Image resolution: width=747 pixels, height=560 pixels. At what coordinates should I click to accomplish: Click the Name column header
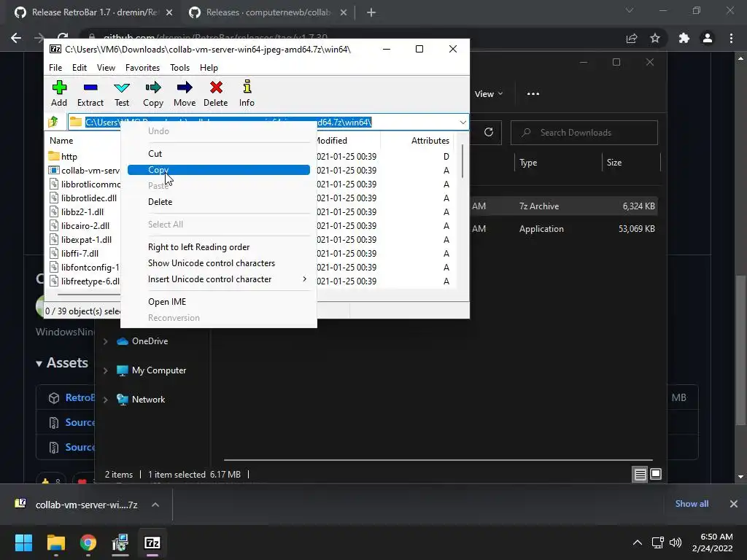coord(61,141)
